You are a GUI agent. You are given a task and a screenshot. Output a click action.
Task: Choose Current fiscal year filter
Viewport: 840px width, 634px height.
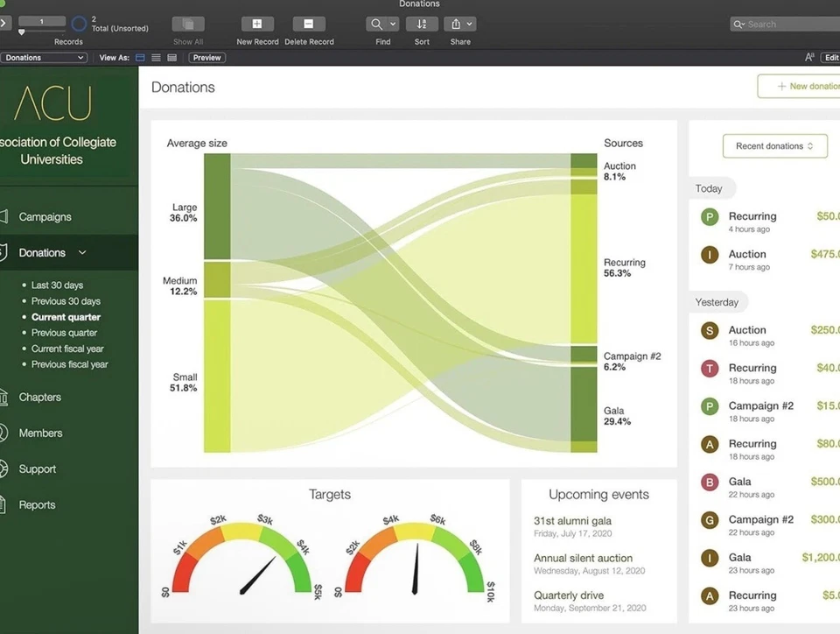point(67,349)
